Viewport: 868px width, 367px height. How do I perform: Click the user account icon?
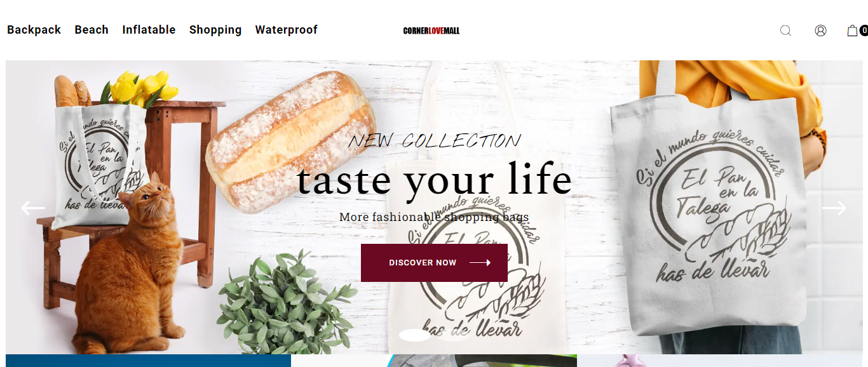820,30
